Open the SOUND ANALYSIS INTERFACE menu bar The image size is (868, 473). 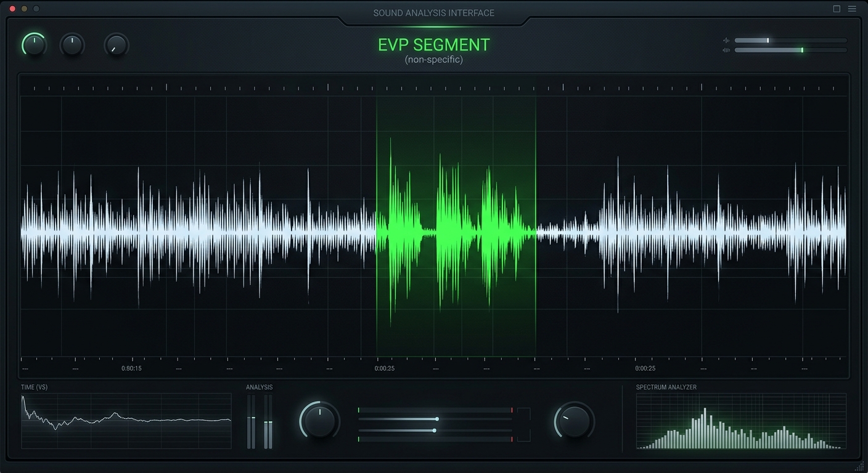(x=433, y=12)
